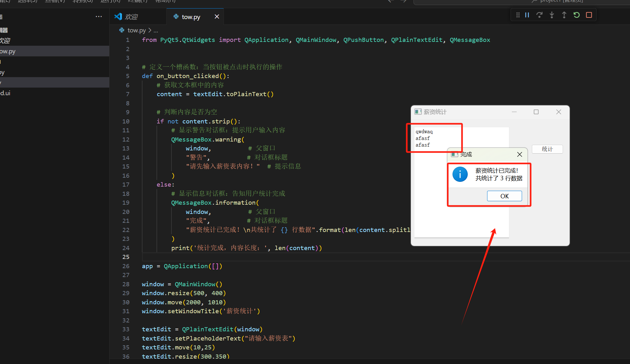Click the print statement on line 24
The height and width of the screenshot is (364, 630).
[x=247, y=248]
